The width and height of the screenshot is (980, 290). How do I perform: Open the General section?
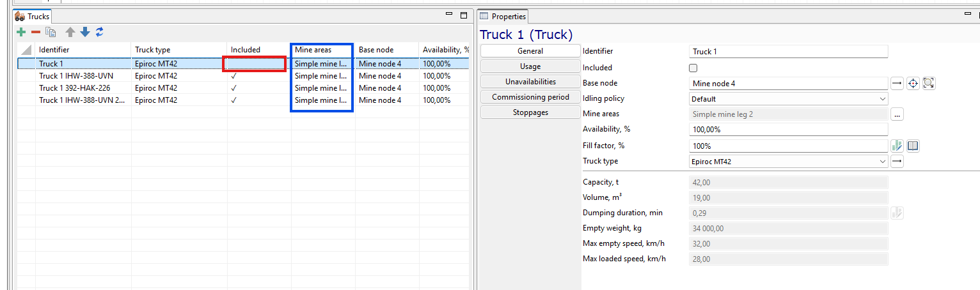[x=530, y=51]
